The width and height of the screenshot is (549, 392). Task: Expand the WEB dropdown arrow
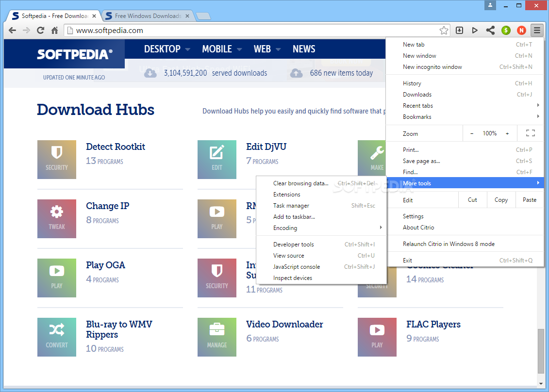coord(278,49)
